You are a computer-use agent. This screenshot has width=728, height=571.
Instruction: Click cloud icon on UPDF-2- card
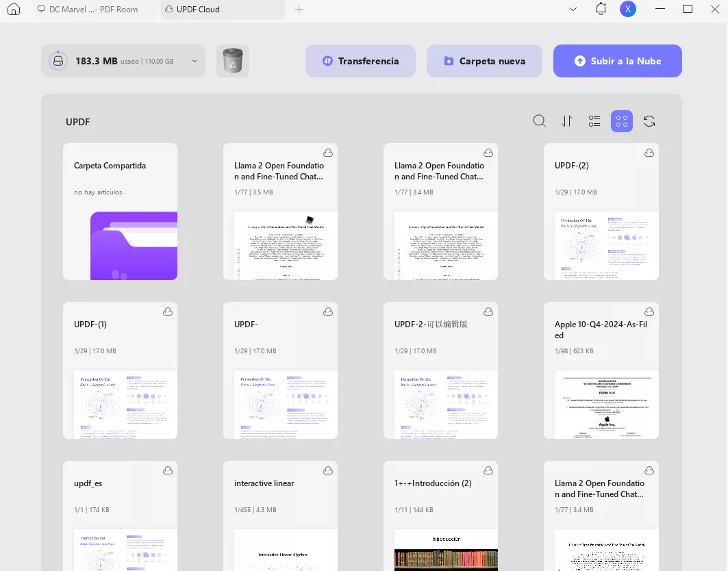tap(488, 312)
